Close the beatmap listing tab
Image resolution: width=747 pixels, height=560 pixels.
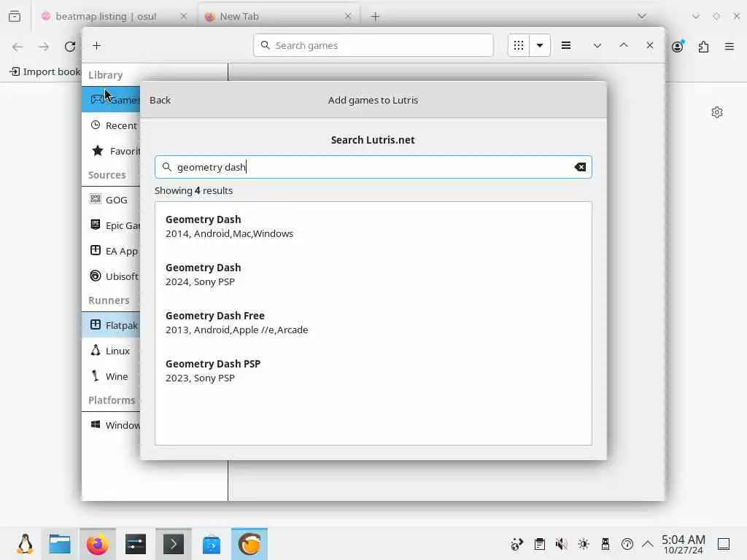click(183, 16)
